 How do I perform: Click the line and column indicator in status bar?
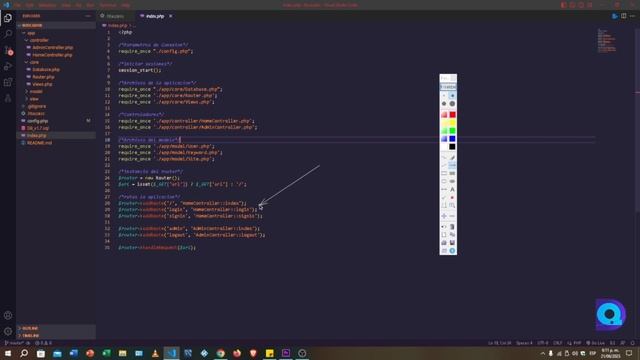point(499,343)
